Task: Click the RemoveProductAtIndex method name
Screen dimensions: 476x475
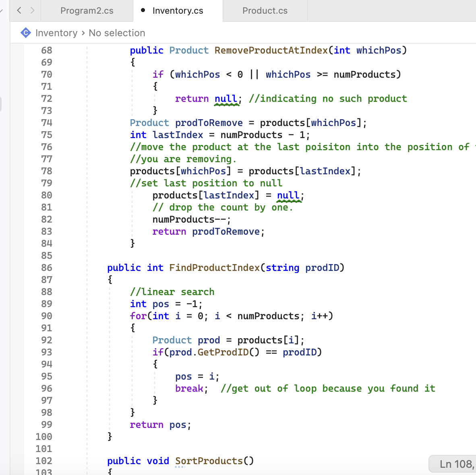Action: 271,50
